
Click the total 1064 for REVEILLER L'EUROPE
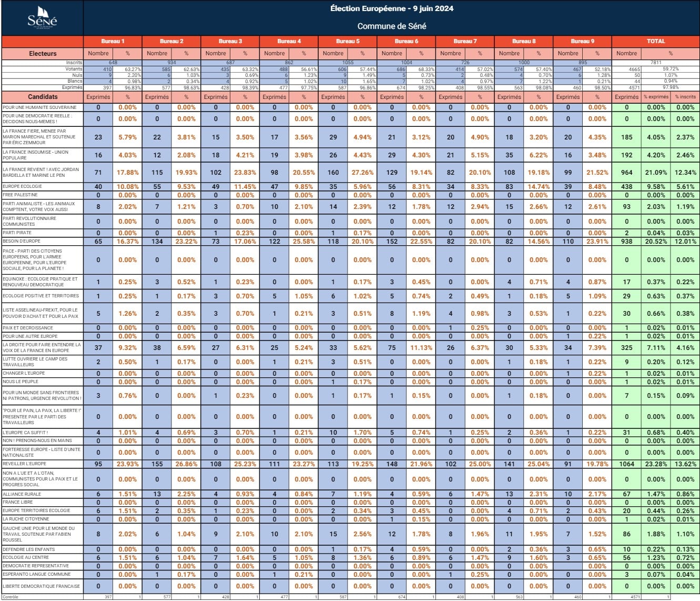point(626,464)
